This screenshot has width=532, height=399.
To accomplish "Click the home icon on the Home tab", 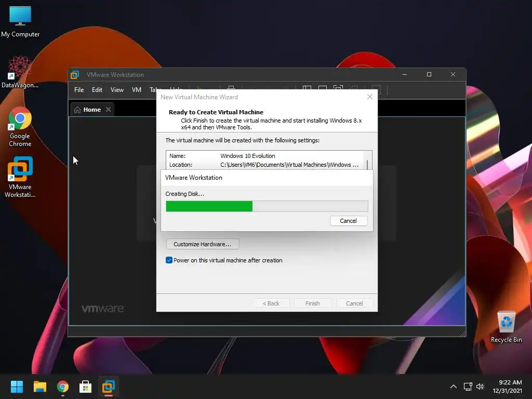I will coord(77,110).
